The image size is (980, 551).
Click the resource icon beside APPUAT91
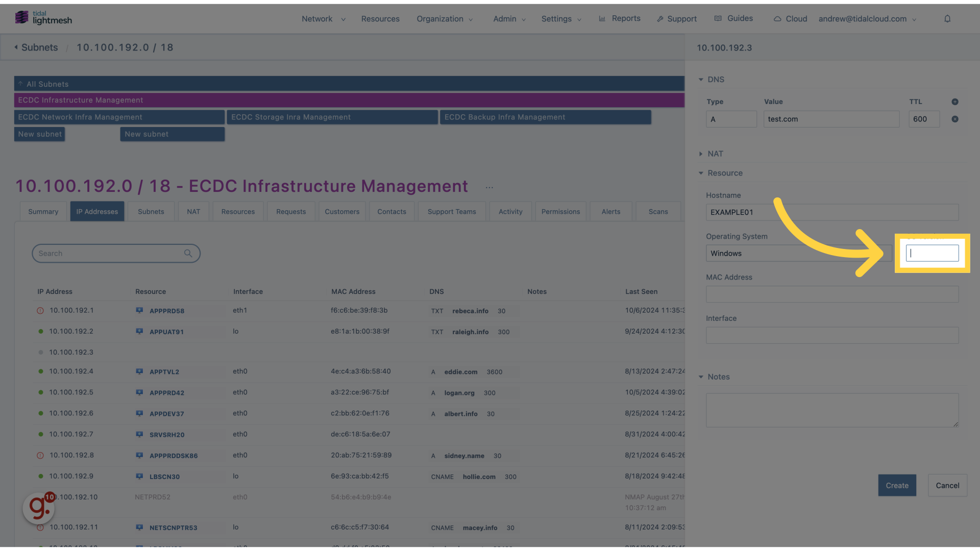coord(139,331)
